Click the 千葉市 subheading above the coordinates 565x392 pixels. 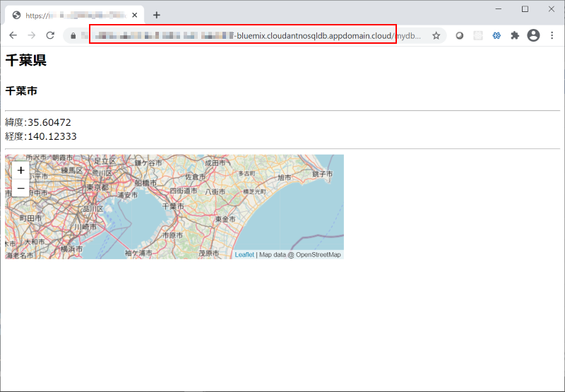point(21,91)
